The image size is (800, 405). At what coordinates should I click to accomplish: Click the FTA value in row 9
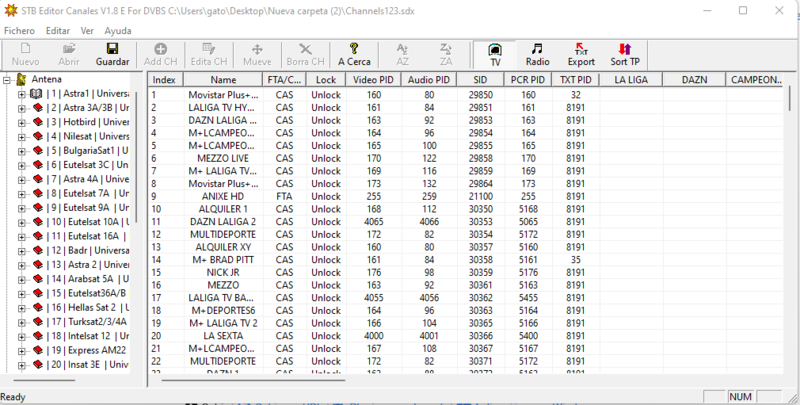coord(284,196)
